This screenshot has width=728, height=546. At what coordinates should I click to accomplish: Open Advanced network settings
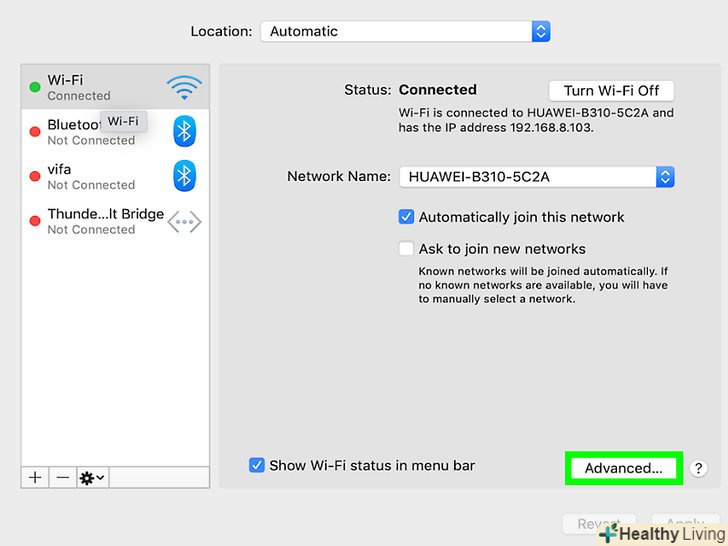point(624,468)
